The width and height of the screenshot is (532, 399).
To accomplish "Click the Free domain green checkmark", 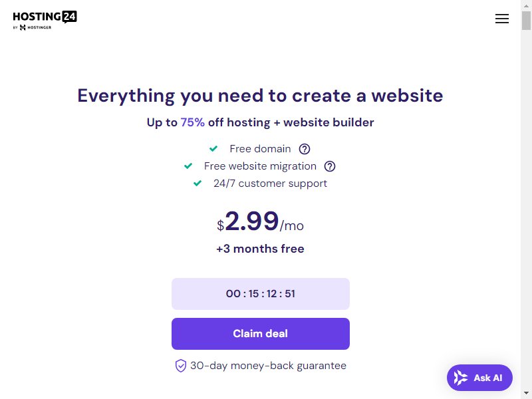I will click(x=213, y=148).
